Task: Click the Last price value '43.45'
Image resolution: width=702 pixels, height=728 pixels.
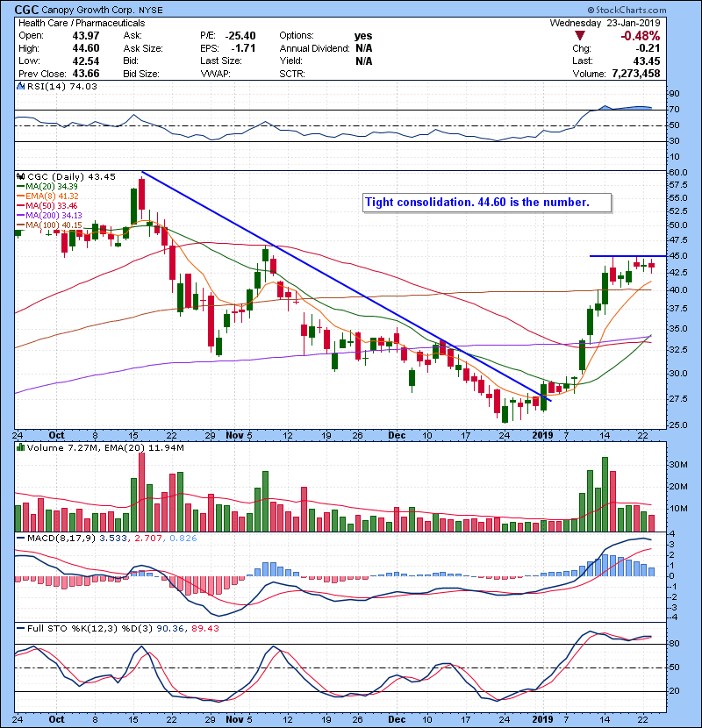Action: click(x=647, y=61)
